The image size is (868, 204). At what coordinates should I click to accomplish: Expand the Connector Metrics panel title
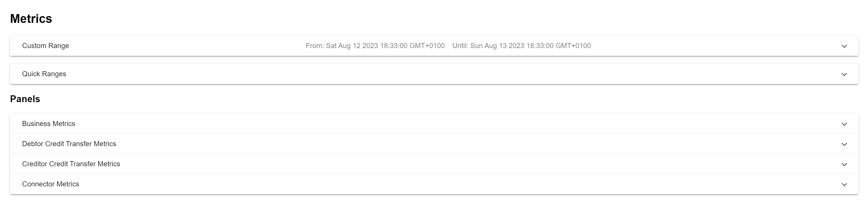pos(51,184)
